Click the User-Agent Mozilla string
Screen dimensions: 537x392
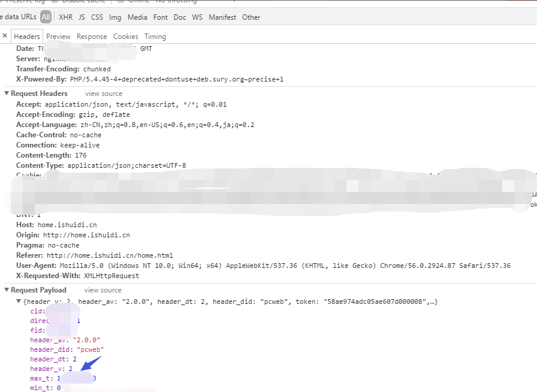[x=285, y=266]
